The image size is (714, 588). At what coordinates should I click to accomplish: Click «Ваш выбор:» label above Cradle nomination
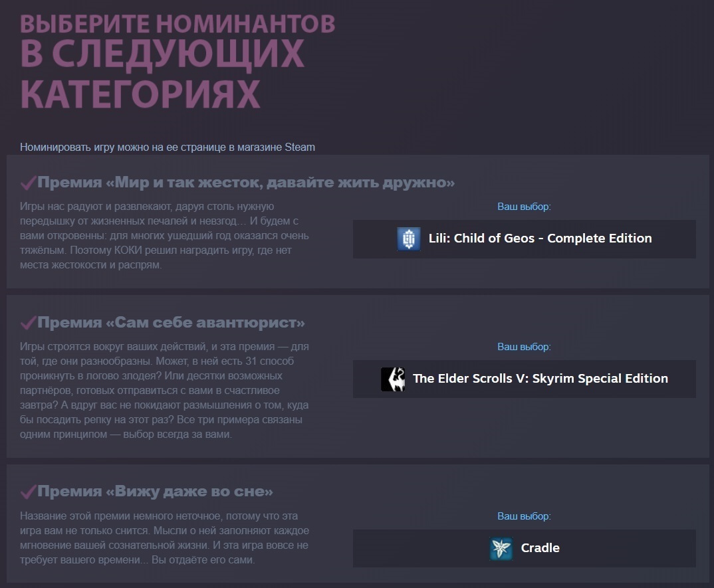tap(524, 516)
